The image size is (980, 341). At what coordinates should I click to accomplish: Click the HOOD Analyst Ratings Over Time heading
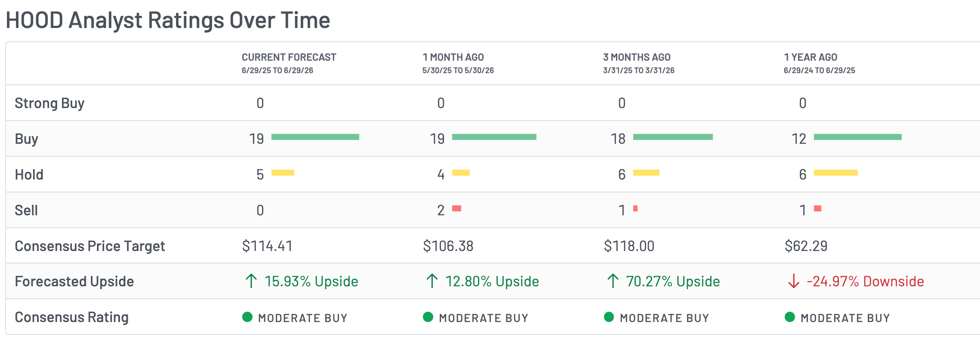pos(168,20)
